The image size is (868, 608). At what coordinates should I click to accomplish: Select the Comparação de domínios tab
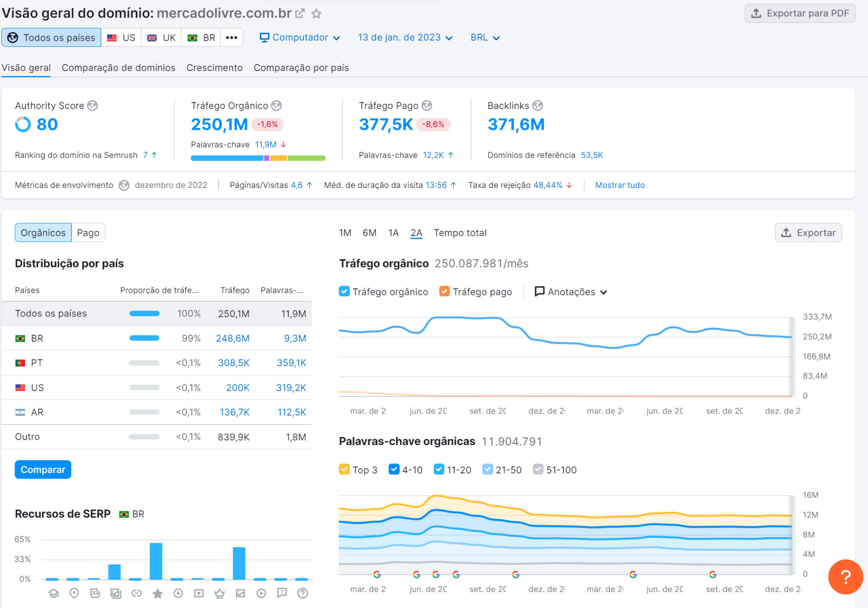point(118,68)
